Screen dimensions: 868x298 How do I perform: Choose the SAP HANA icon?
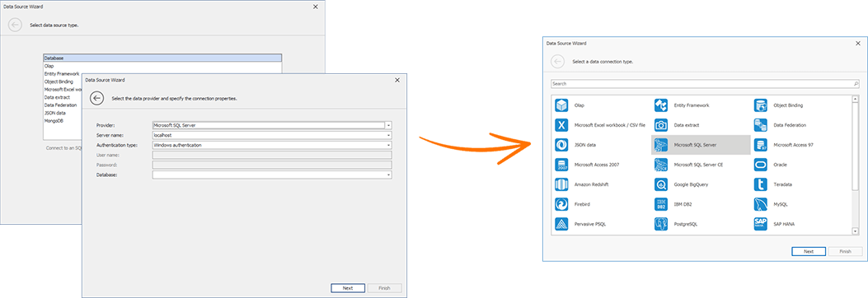[x=760, y=224]
